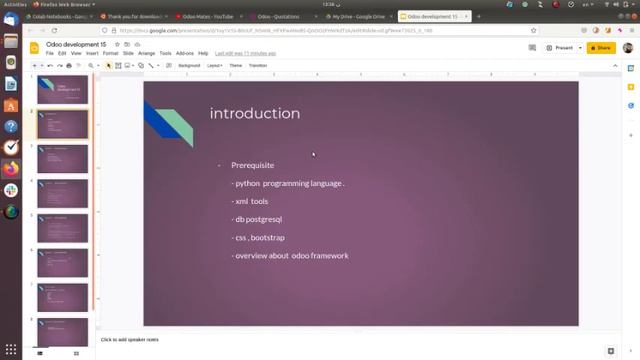Click the Explore button at bottom right

pyautogui.click(x=611, y=351)
